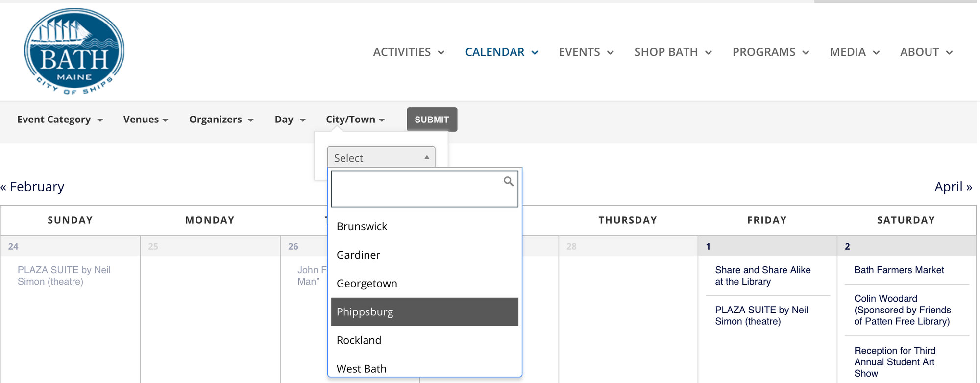The image size is (980, 383).
Task: Open the Activities menu
Action: (x=409, y=52)
